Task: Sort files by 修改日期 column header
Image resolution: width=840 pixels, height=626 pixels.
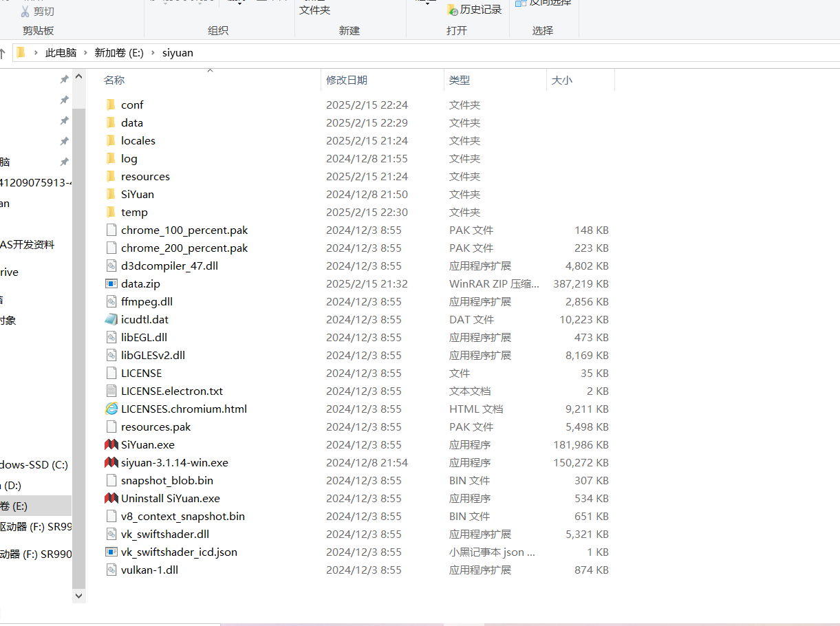Action: click(347, 80)
